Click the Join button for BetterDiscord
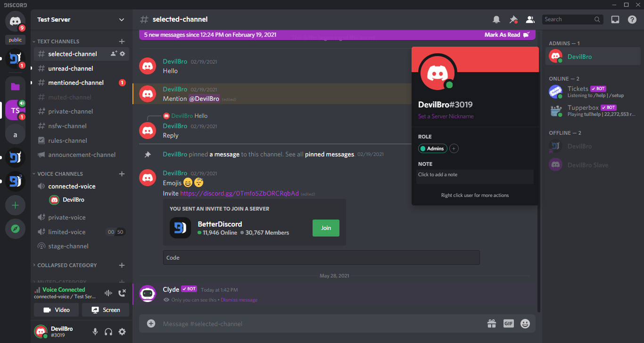 [x=326, y=228]
